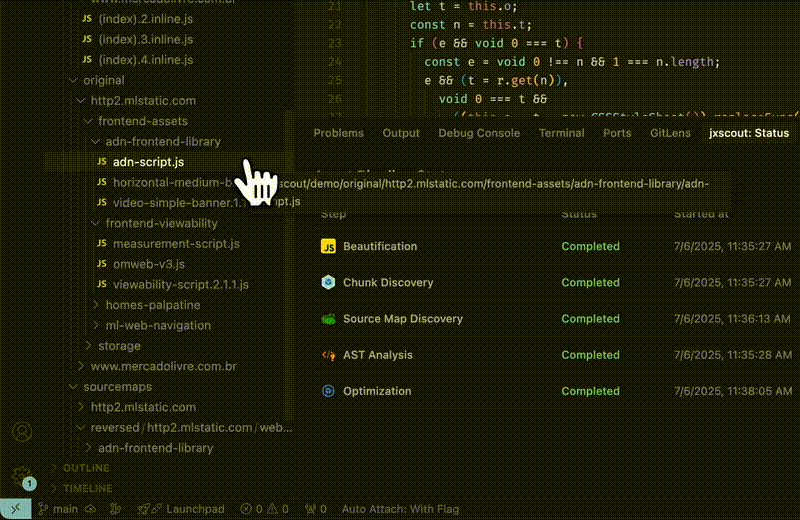This screenshot has width=800, height=520.
Task: Open the Manage gear icon with badge
Action: (x=22, y=477)
